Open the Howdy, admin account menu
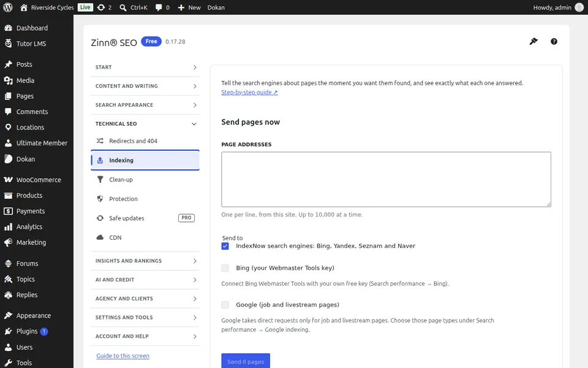The image size is (588, 368). [559, 7]
